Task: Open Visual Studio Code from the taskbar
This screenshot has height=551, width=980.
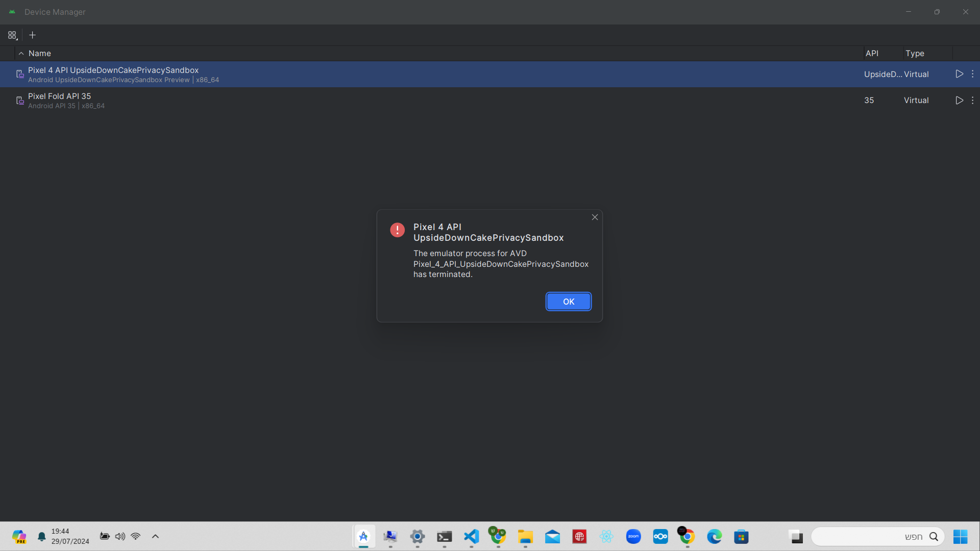Action: [x=471, y=536]
